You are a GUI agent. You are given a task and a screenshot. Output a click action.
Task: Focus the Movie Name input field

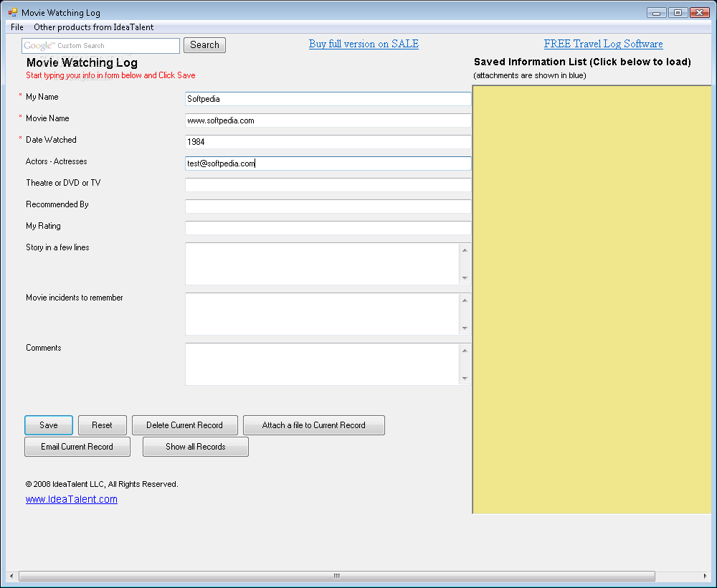(328, 120)
